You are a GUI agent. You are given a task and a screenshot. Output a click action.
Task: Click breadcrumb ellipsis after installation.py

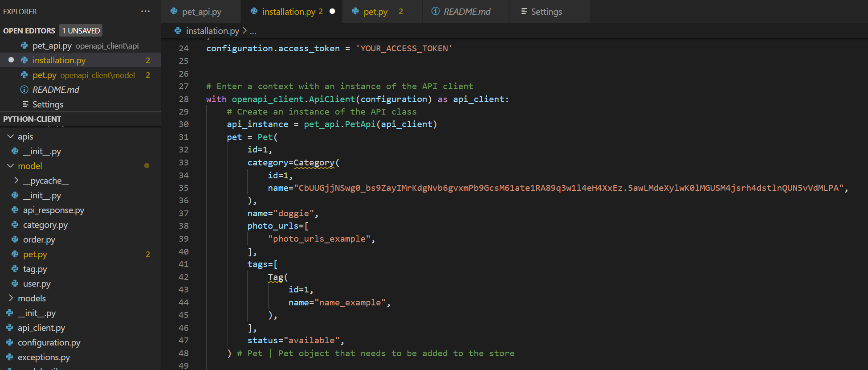[253, 31]
